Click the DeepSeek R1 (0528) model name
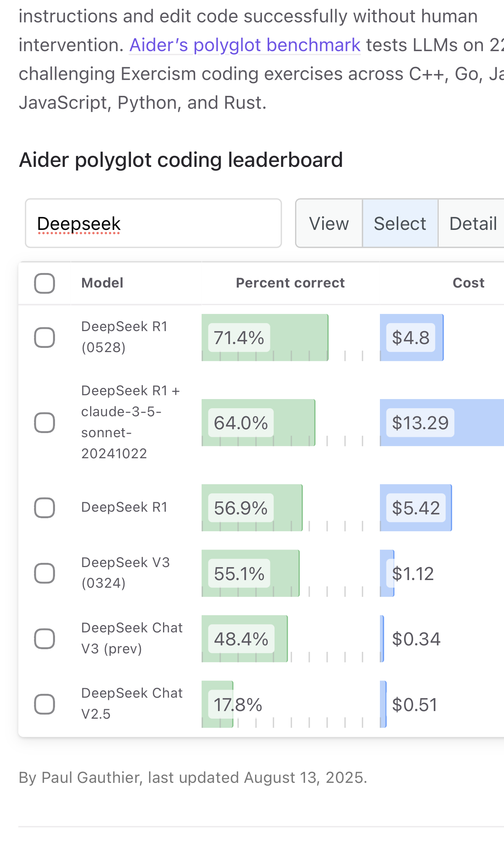504x847 pixels. 124,337
